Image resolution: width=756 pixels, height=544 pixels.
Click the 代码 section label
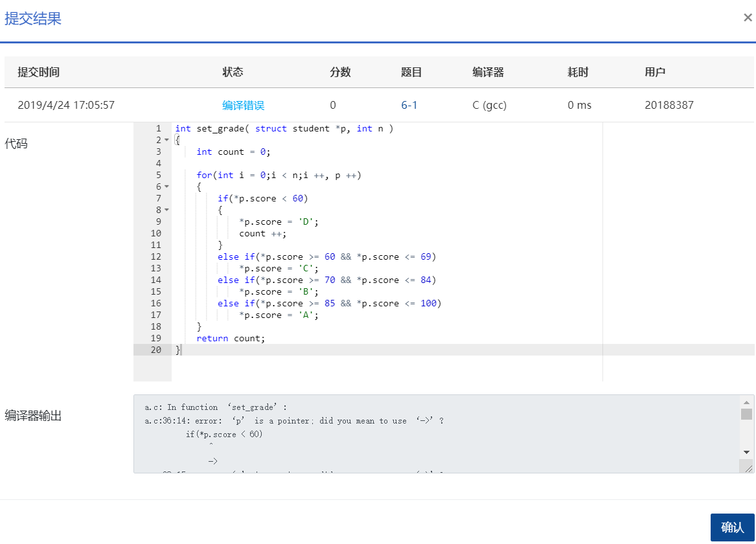coord(16,144)
